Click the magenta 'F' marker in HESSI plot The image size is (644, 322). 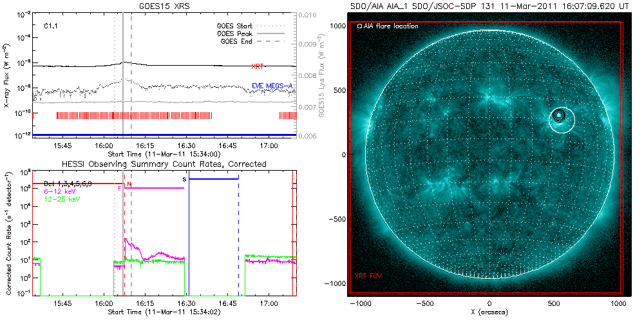tap(120, 188)
